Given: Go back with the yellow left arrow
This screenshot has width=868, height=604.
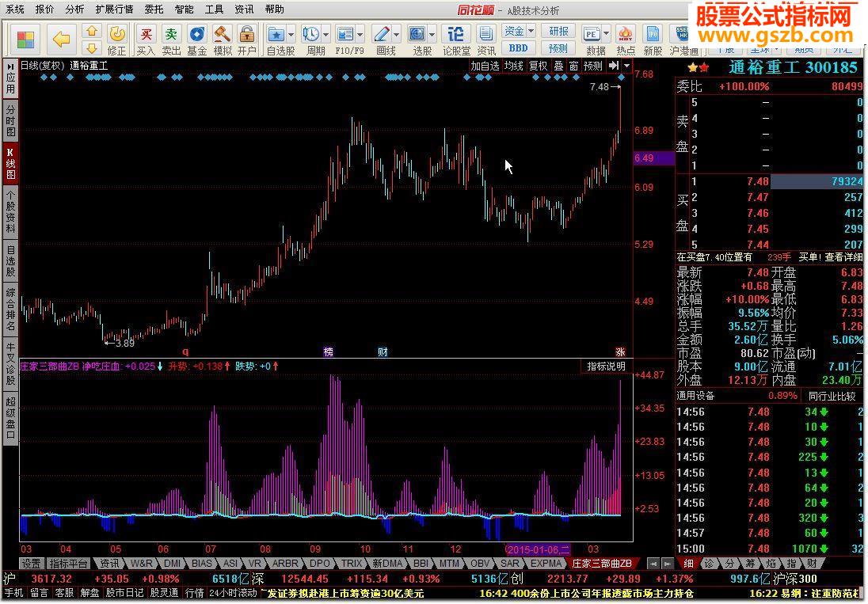Looking at the screenshot, I should click(x=61, y=40).
